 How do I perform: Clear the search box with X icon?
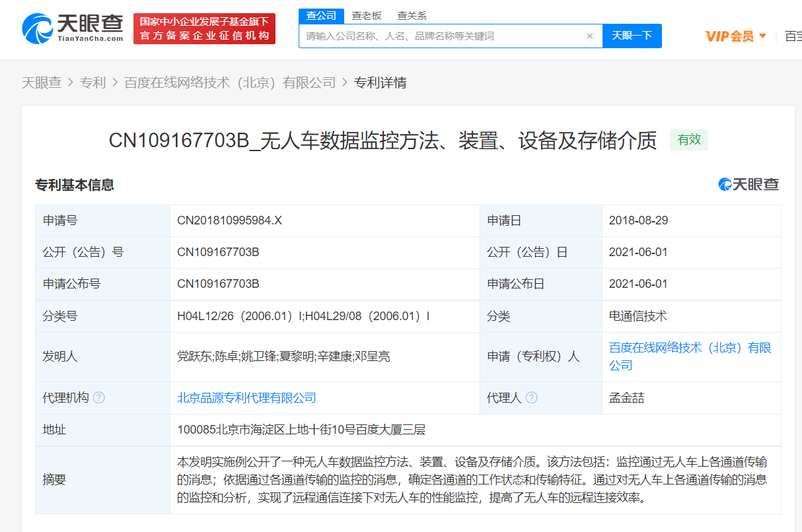[590, 36]
